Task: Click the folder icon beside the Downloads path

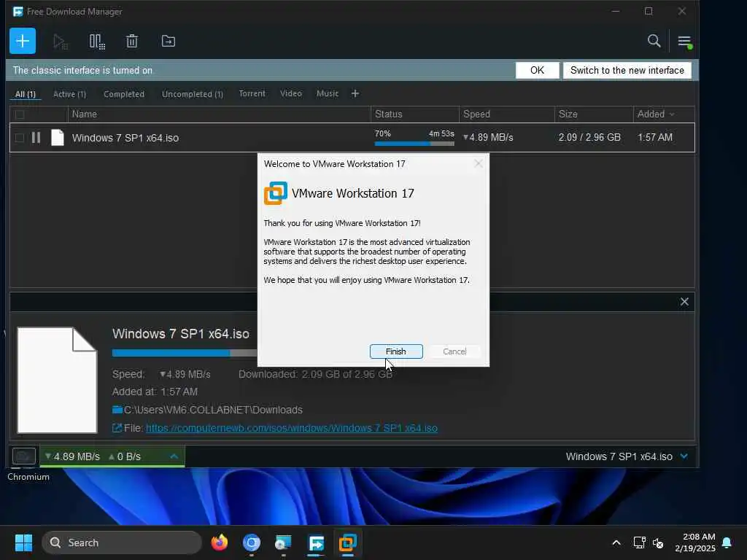Action: tap(117, 410)
